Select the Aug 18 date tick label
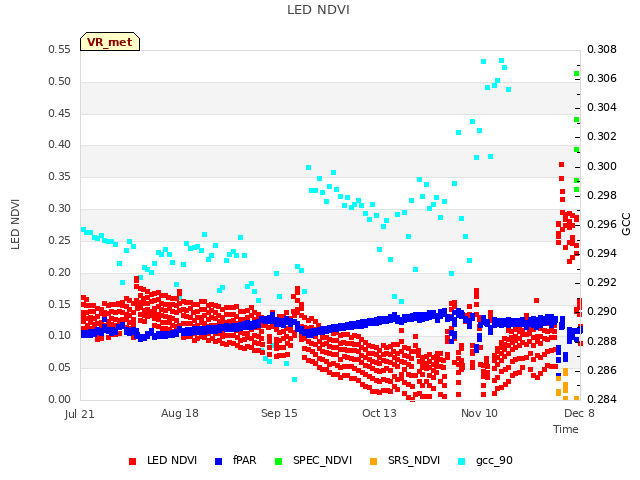Screen dimensions: 640x480 tap(180, 413)
